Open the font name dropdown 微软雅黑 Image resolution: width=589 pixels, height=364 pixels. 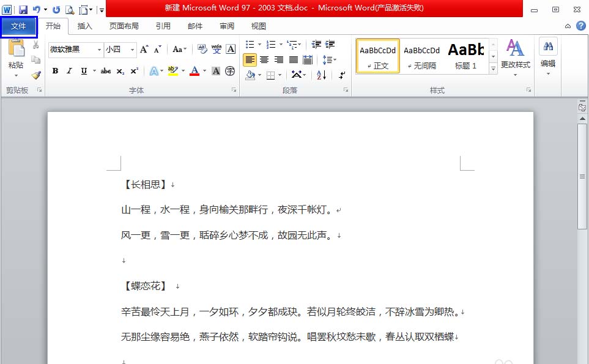point(98,50)
